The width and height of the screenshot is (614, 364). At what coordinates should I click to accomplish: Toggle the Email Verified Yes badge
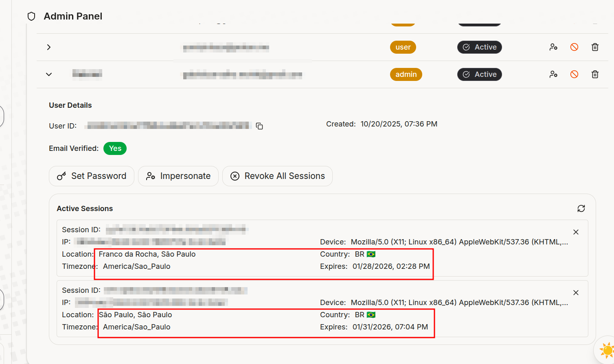click(x=115, y=148)
